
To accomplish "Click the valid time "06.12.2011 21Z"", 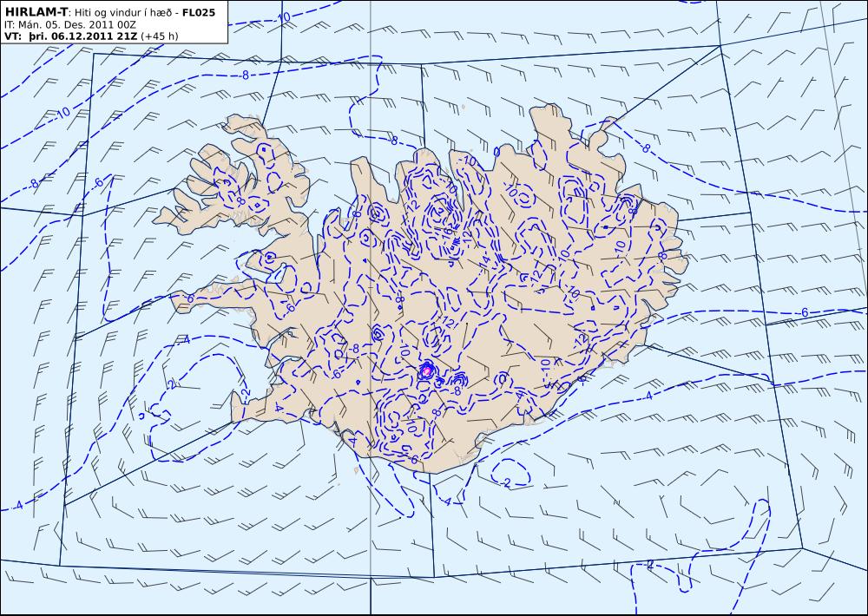I will click(x=95, y=36).
